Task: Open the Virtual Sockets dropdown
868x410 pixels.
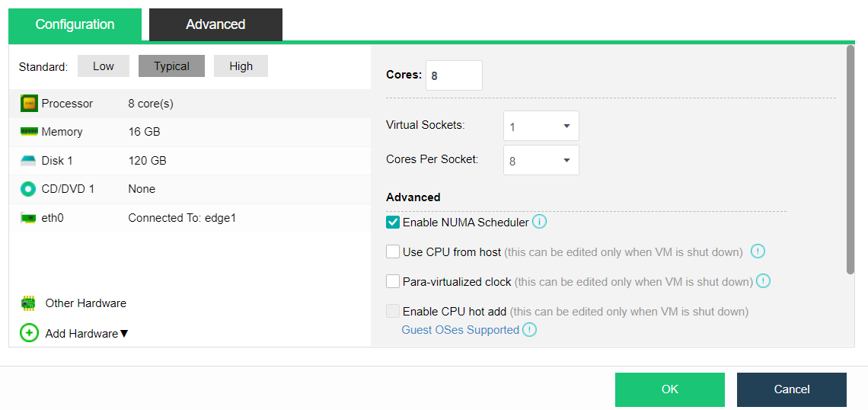Action: point(541,126)
